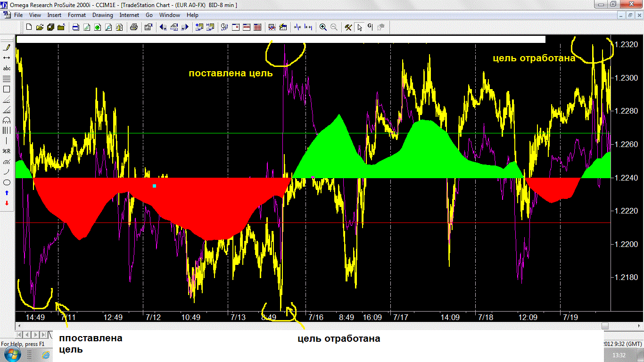Image resolution: width=644 pixels, height=362 pixels.
Task: Pick the abc text drawing tool
Action: point(7,68)
